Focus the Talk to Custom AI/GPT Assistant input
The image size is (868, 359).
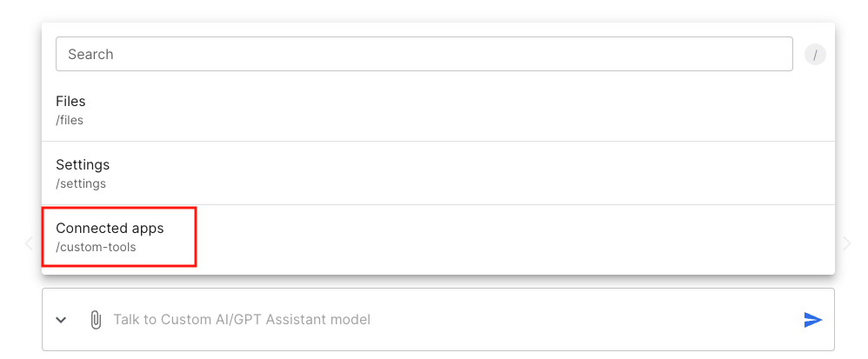point(454,320)
